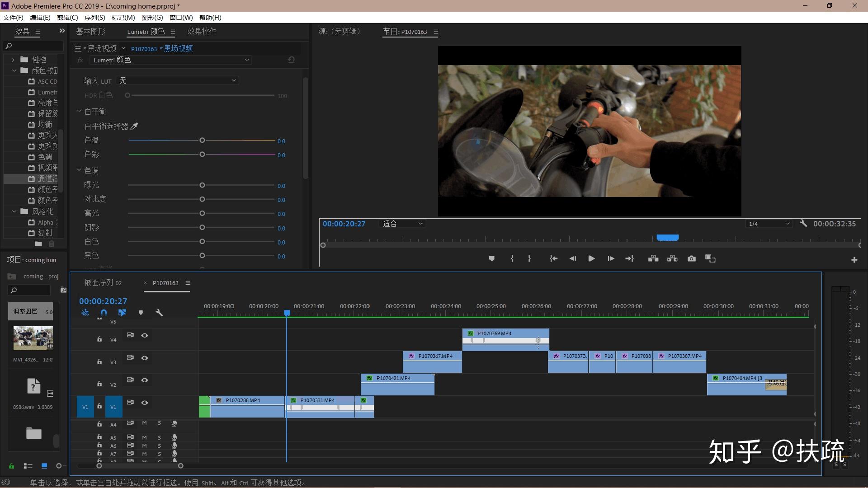
Task: Open the effects panel overflow chevrons
Action: pyautogui.click(x=62, y=31)
